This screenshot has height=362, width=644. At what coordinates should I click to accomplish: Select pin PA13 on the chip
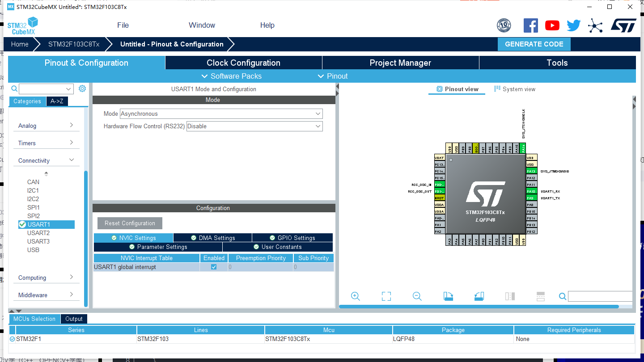[x=531, y=171]
